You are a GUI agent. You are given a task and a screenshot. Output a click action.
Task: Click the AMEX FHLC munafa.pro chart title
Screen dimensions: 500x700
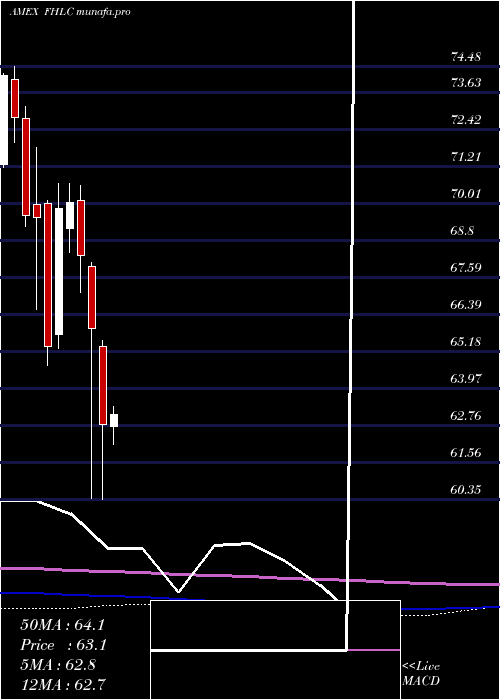(x=70, y=12)
